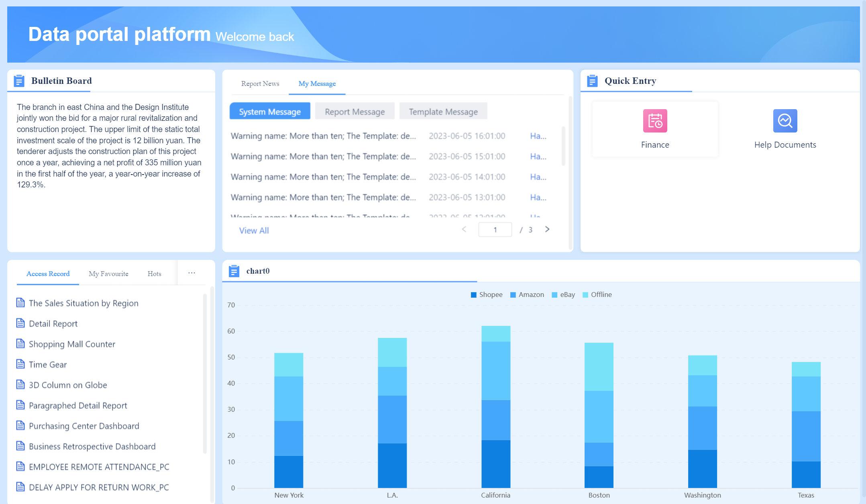
Task: Switch to the My Favourite tab
Action: point(108,274)
